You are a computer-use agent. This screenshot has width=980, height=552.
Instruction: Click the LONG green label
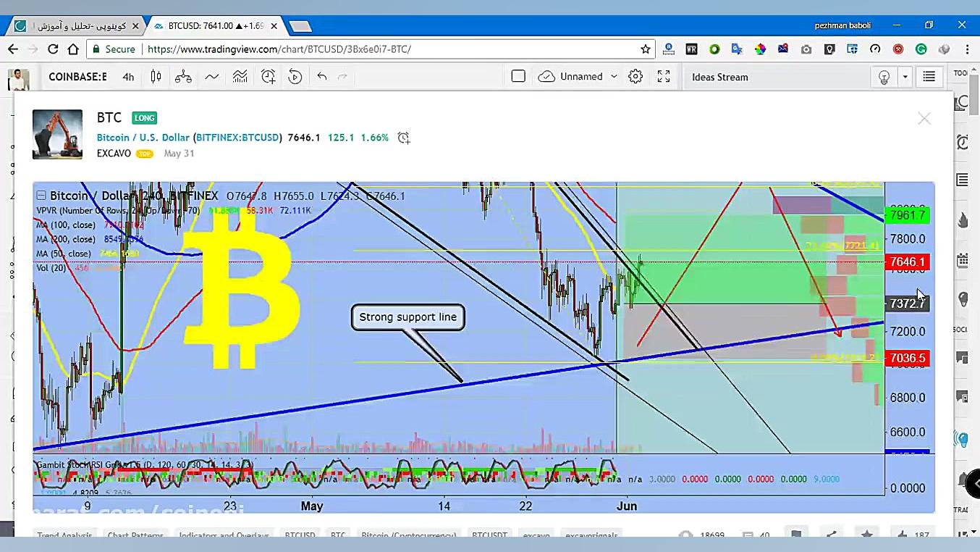(144, 118)
